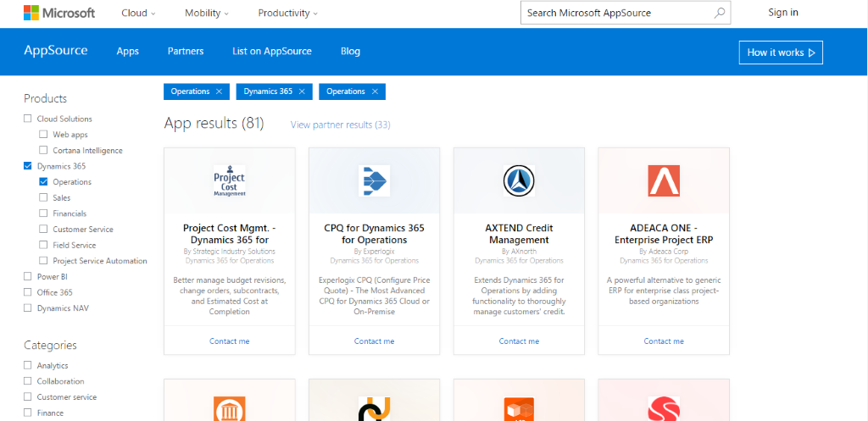Check the Dynamics NAV checkbox
This screenshot has height=421, width=868.
[28, 307]
